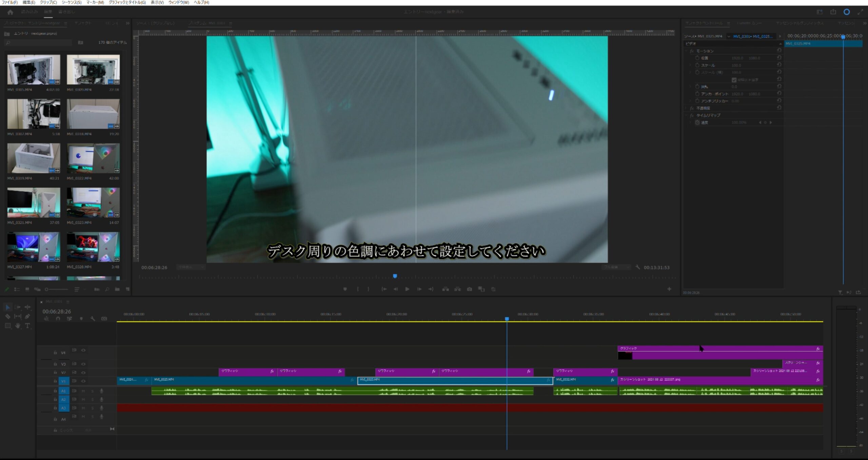
Task: Toggle V4 track visibility eye
Action: pos(83,350)
